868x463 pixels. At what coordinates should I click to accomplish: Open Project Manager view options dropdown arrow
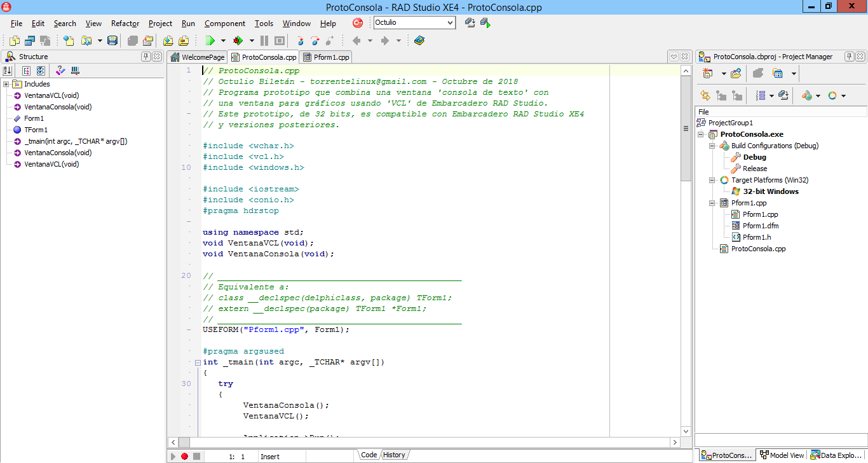click(x=794, y=73)
